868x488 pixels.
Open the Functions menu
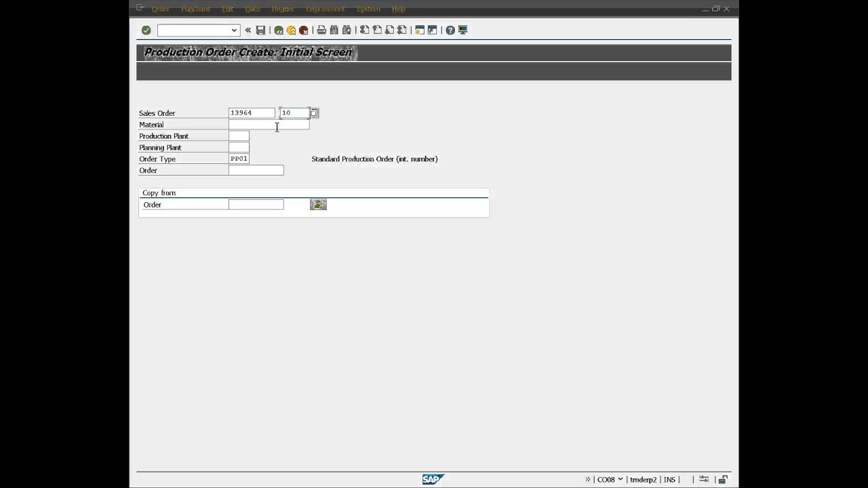[x=195, y=9]
